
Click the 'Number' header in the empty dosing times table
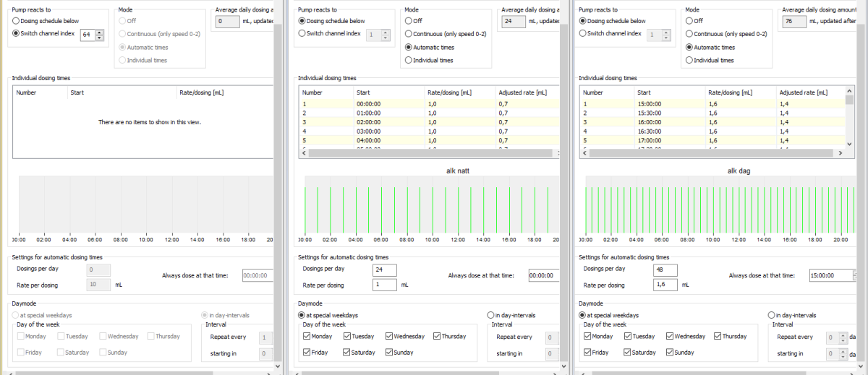[x=41, y=92]
